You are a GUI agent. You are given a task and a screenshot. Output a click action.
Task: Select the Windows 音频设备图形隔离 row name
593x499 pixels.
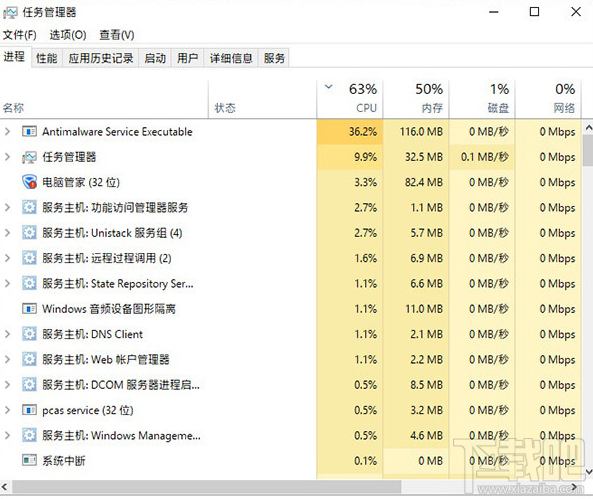[109, 309]
